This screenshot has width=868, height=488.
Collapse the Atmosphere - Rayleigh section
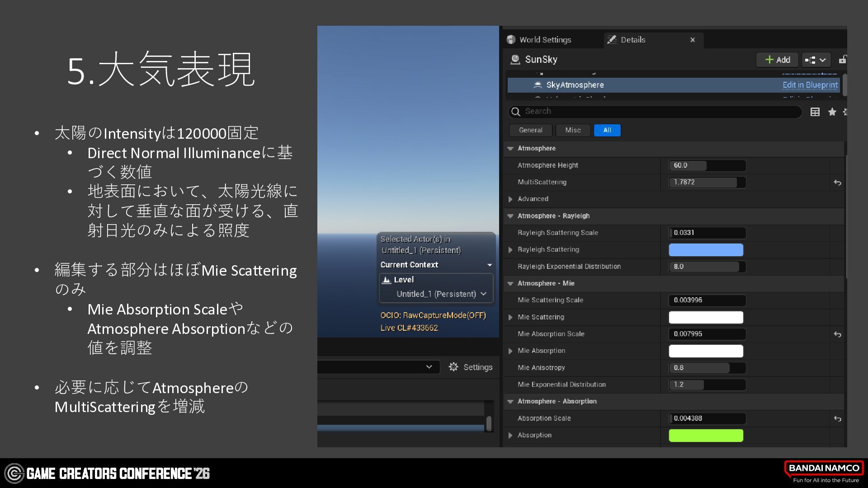[x=510, y=216]
